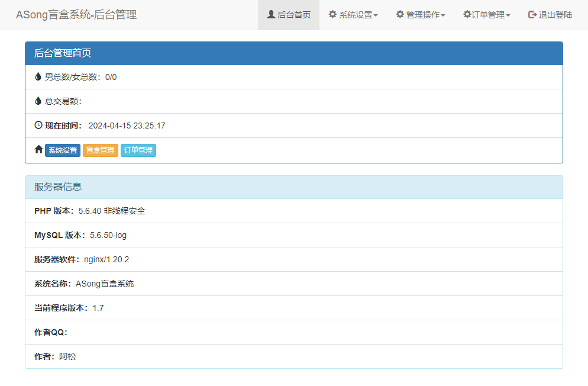
Task: Click the ASong盲盒系统-后台管理 brand link
Action: point(76,15)
